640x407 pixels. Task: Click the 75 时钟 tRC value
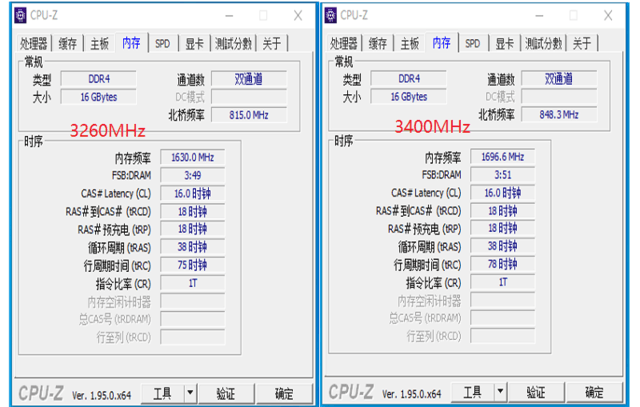[x=193, y=265]
